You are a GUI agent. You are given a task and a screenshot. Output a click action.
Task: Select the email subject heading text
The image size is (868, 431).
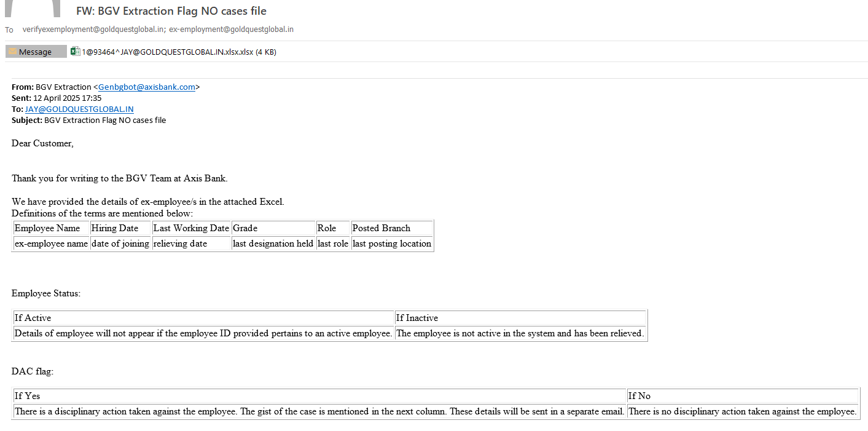pyautogui.click(x=171, y=10)
